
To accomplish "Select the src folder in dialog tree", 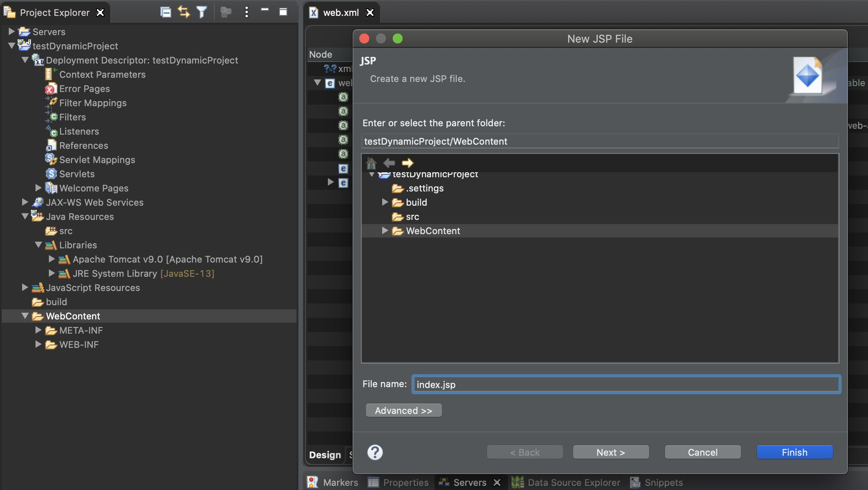I will [x=412, y=217].
